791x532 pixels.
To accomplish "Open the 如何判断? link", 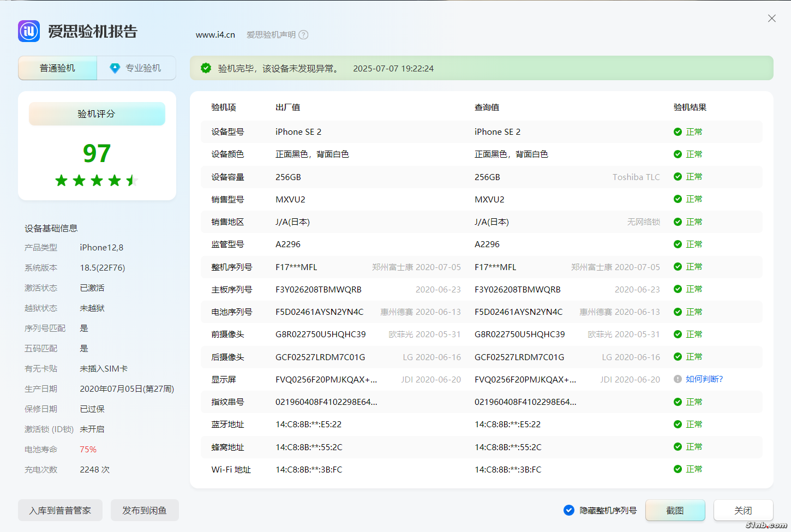I will tap(704, 379).
